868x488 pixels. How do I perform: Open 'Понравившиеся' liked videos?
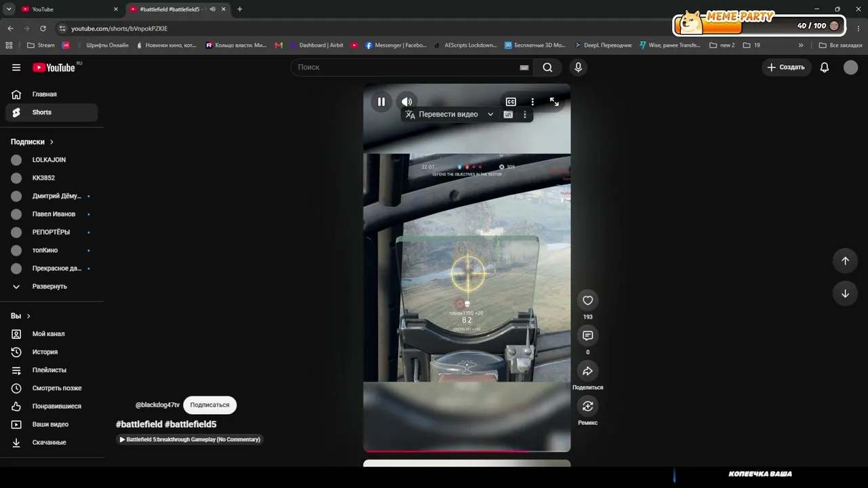pyautogui.click(x=52, y=406)
